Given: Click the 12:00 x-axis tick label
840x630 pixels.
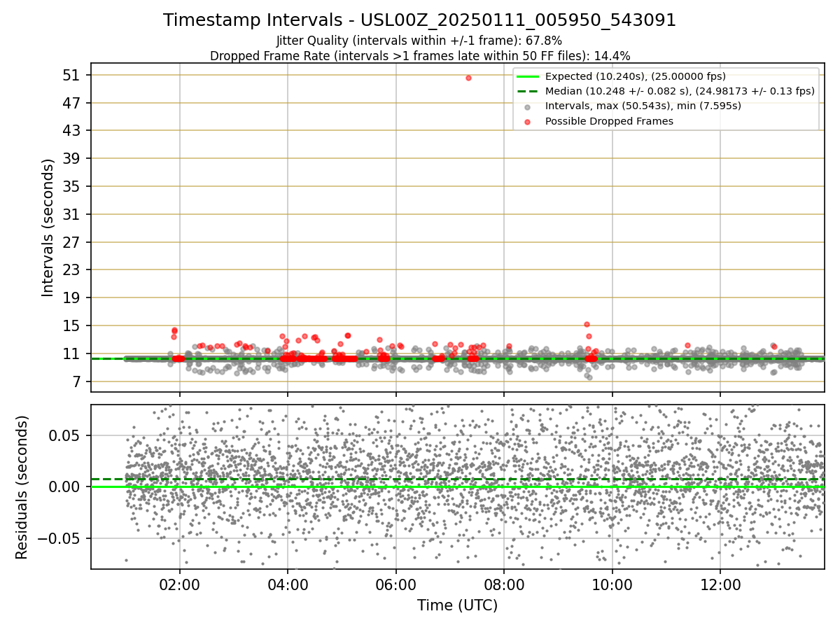Looking at the screenshot, I should [721, 584].
